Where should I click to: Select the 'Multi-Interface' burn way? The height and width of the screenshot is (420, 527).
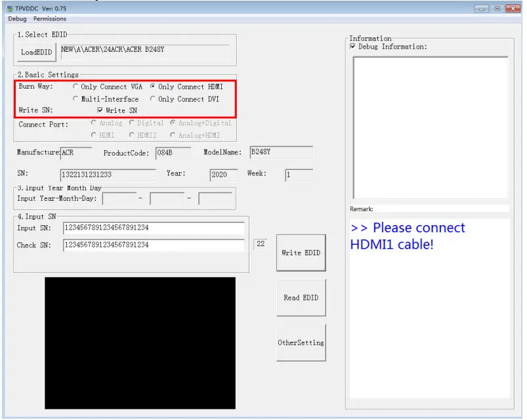click(77, 98)
